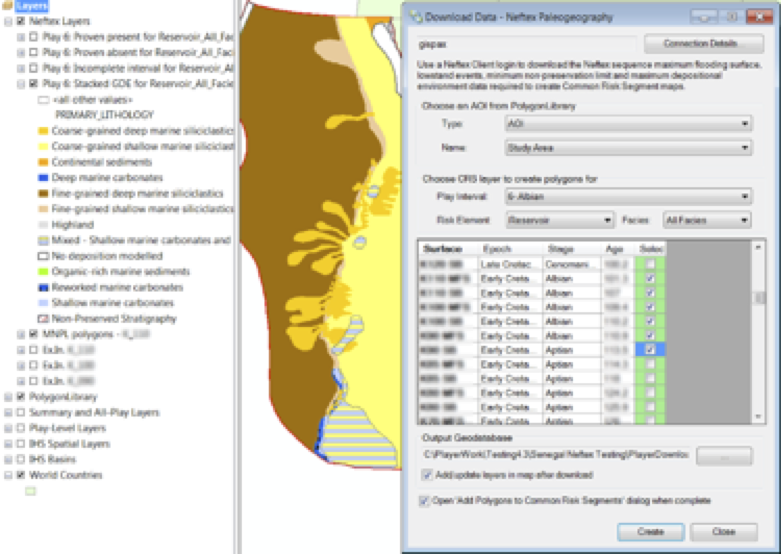781x554 pixels.
Task: Expand Play 6: Incomplete interval layer
Action: point(21,68)
